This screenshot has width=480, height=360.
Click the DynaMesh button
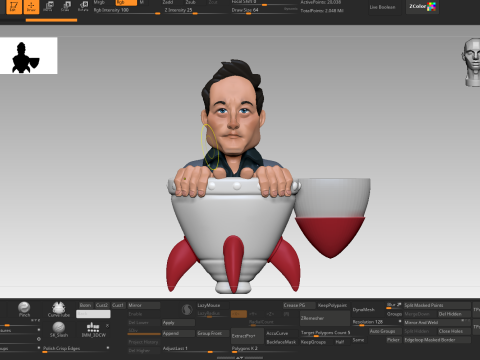tap(367, 310)
